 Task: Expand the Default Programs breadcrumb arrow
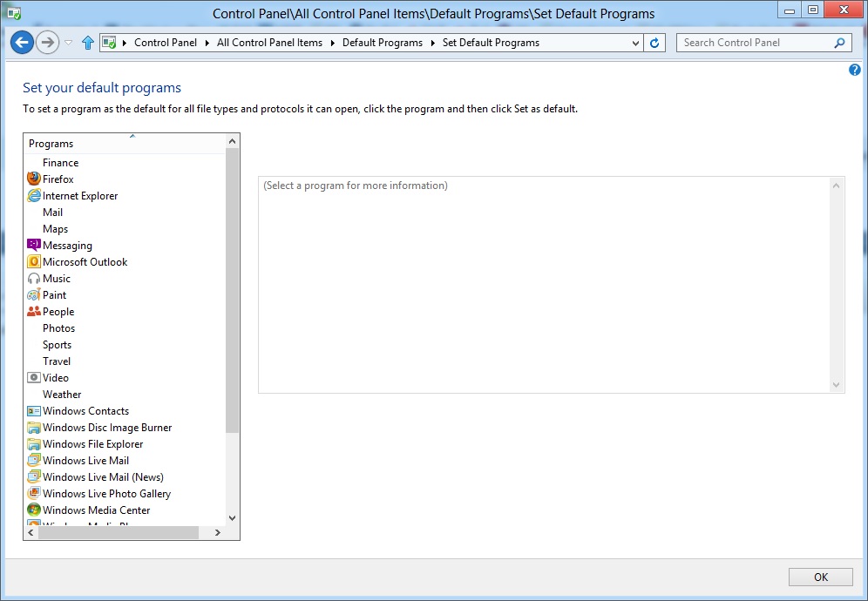[x=432, y=43]
